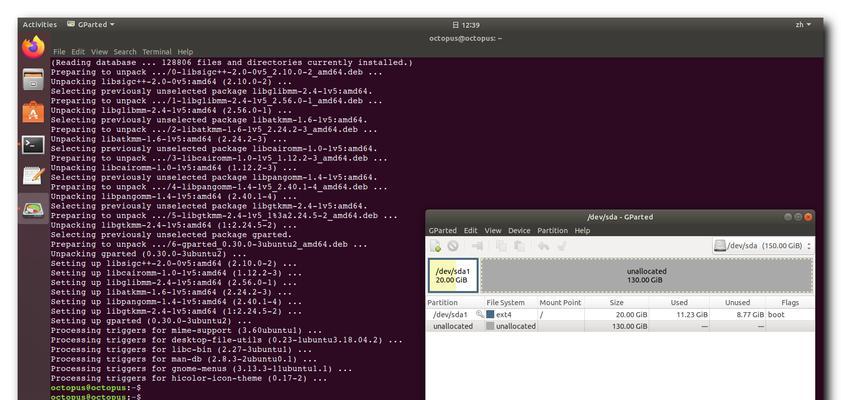The height and width of the screenshot is (400, 841).
Task: Click Delete partition icon in GParted toolbar
Action: click(x=453, y=246)
